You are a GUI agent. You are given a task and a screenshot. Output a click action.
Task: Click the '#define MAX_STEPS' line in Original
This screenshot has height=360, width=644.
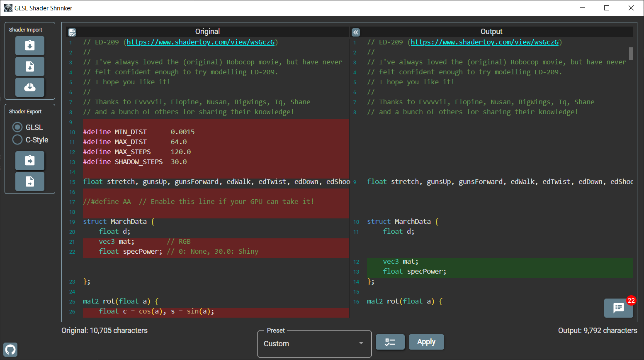tap(137, 152)
